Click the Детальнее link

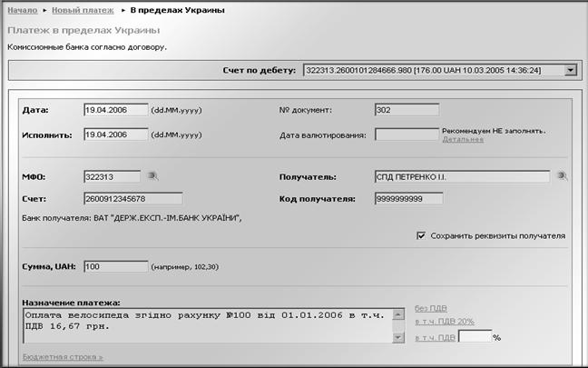pyautogui.click(x=462, y=140)
